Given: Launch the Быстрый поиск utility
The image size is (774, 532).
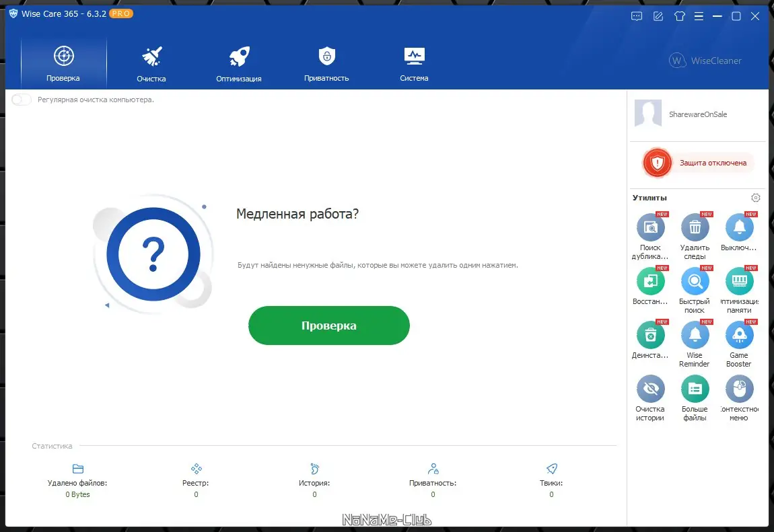Looking at the screenshot, I should (695, 282).
